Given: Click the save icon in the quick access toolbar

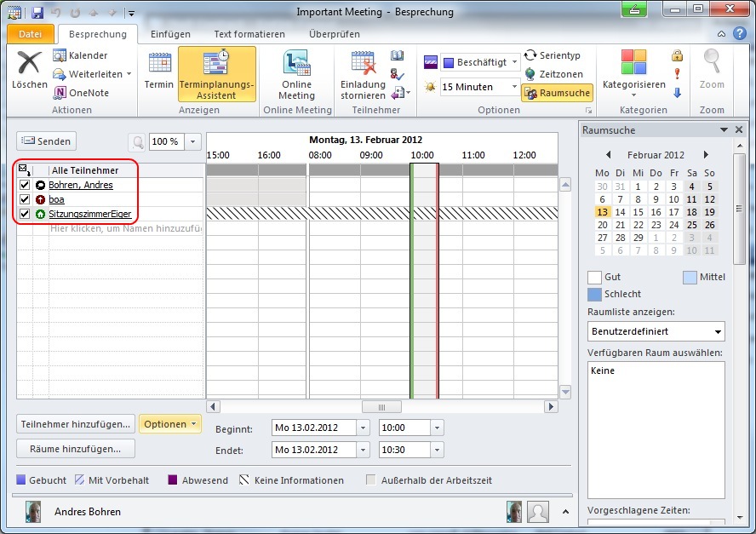Looking at the screenshot, I should (37, 12).
